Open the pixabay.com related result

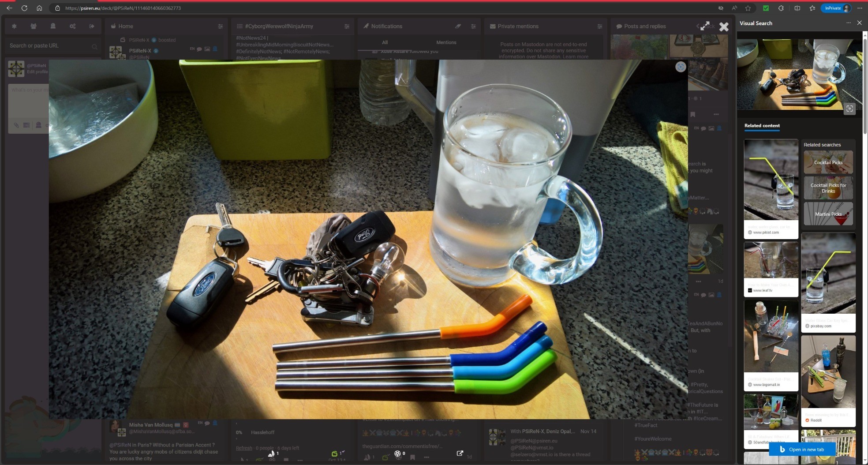(x=828, y=282)
